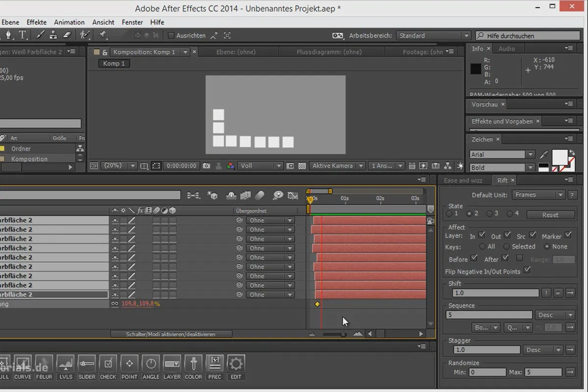
Task: Open the Default Unit Frames dropdown
Action: [539, 195]
